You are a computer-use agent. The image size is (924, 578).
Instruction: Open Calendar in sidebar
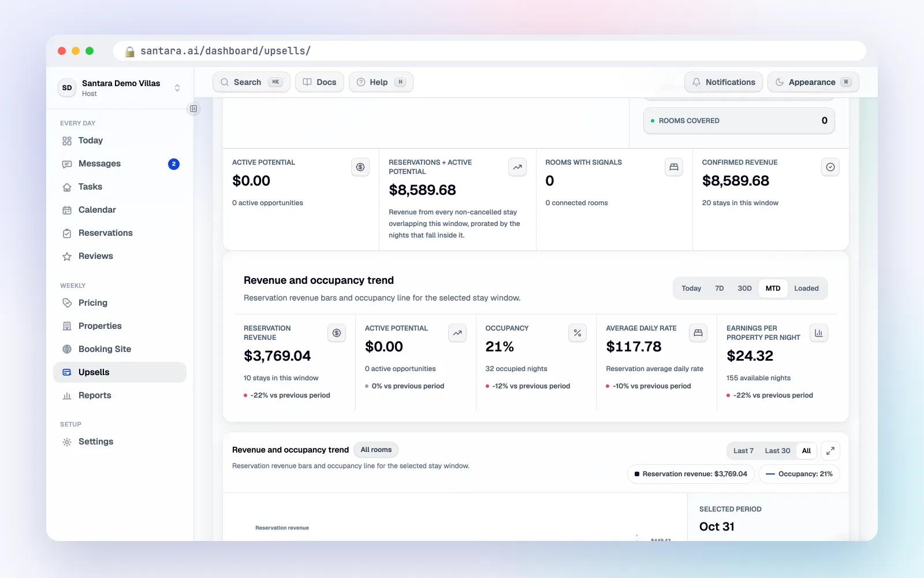point(120,210)
